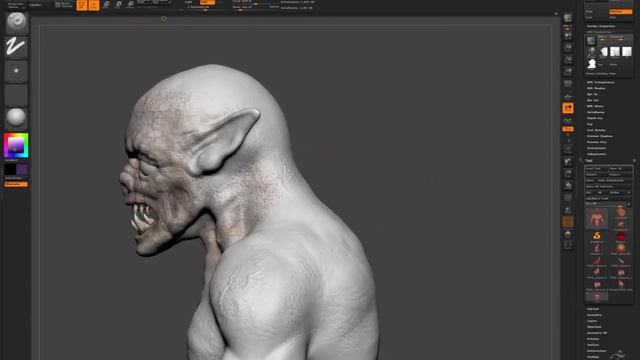Click Lightbox Tools button
The width and height of the screenshot is (640, 360).
tap(609, 198)
